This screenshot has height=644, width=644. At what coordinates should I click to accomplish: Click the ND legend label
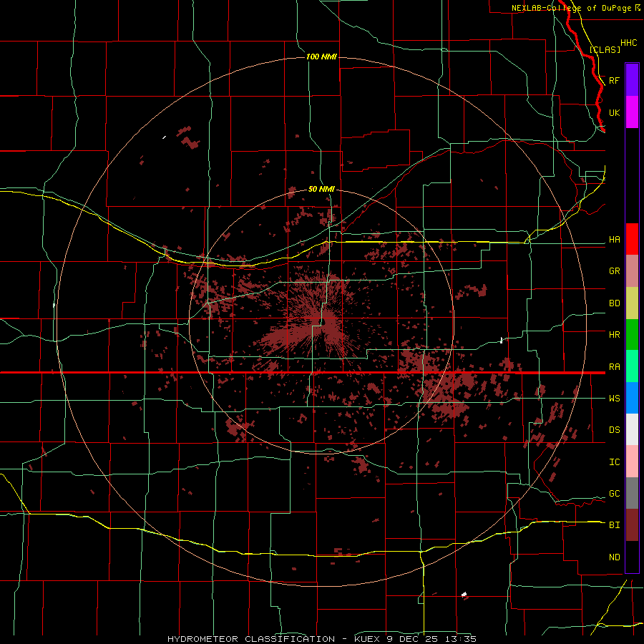pyautogui.click(x=614, y=557)
